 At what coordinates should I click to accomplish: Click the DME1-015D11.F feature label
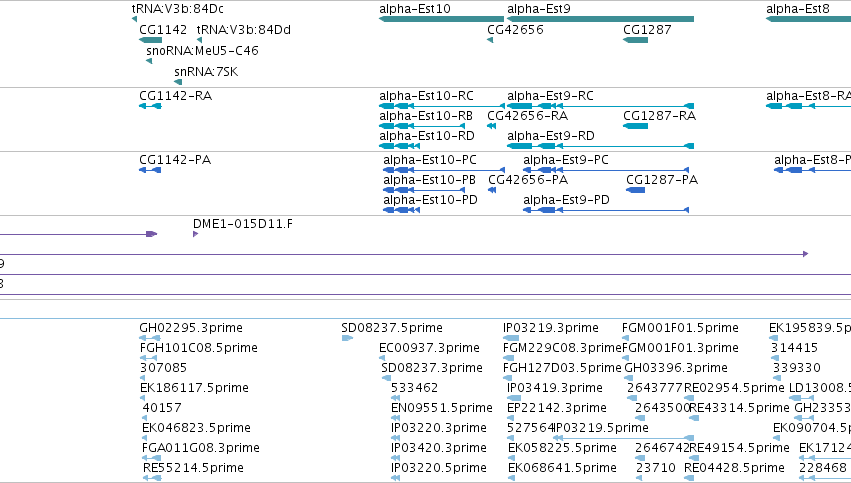243,224
